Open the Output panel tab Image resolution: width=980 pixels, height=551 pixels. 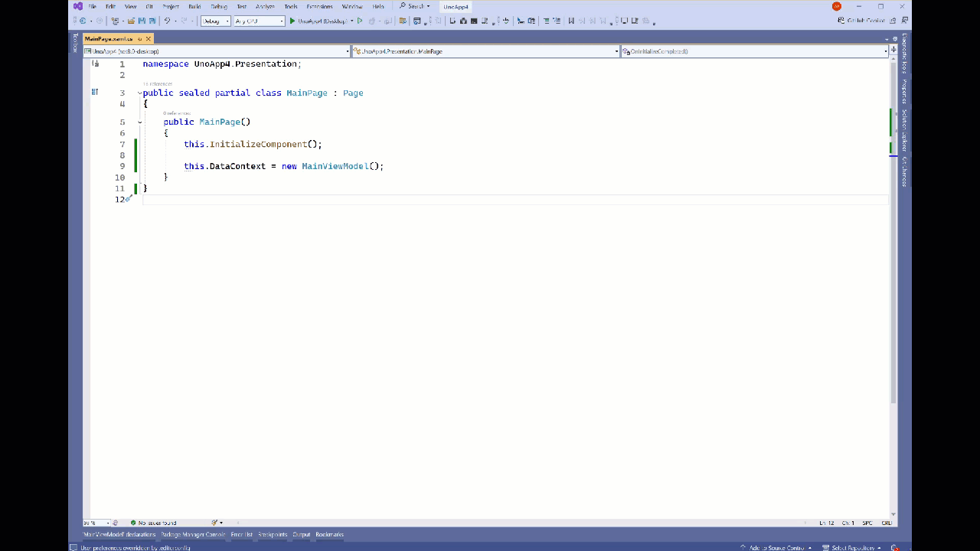(301, 534)
